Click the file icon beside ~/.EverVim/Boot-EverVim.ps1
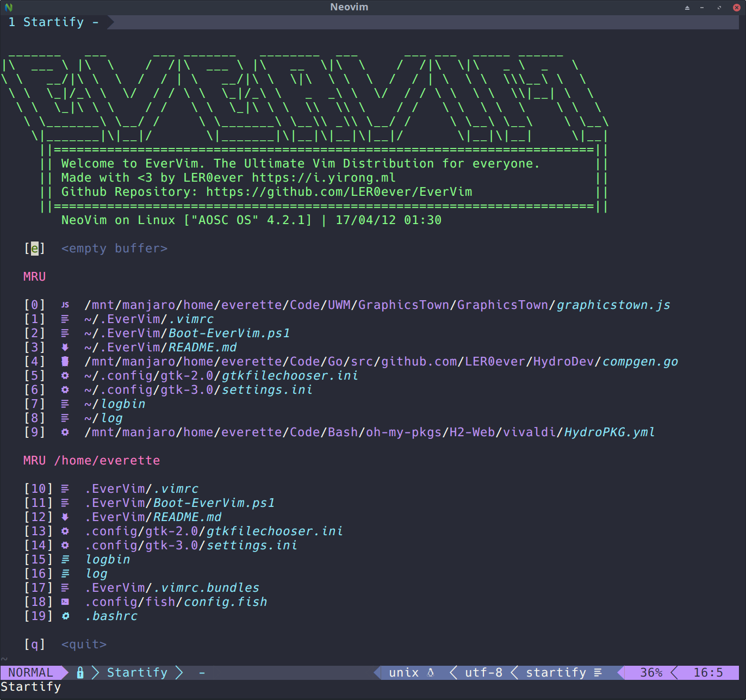This screenshot has width=746, height=700. pyautogui.click(x=65, y=333)
